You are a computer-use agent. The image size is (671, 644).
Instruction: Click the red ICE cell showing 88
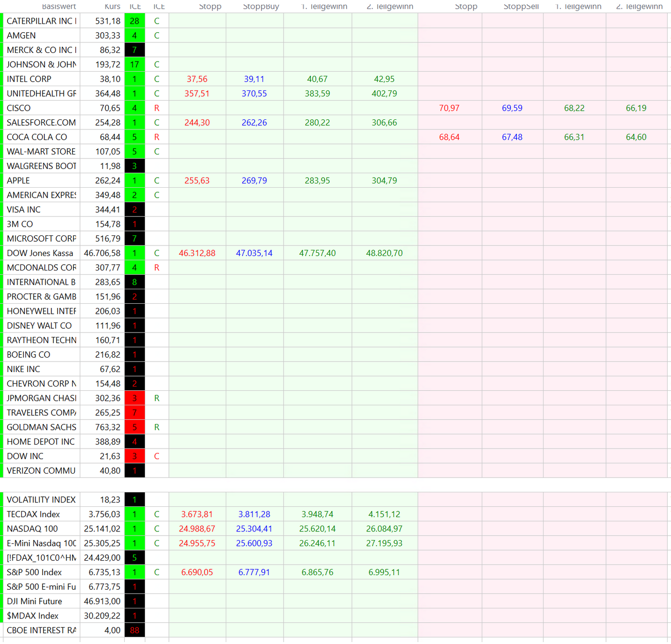(x=134, y=630)
